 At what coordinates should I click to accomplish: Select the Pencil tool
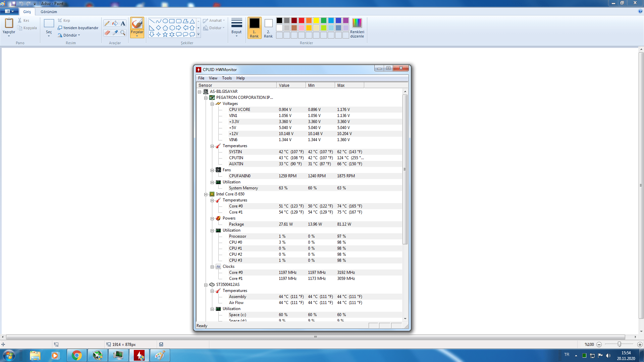click(x=107, y=23)
